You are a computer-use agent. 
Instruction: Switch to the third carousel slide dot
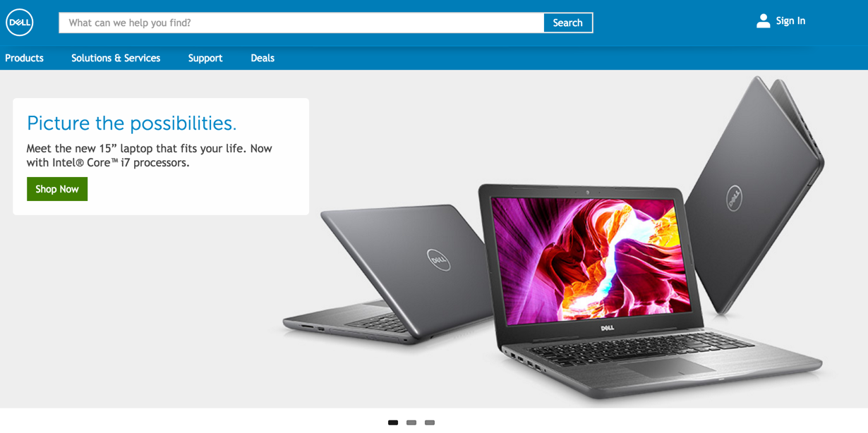click(430, 422)
